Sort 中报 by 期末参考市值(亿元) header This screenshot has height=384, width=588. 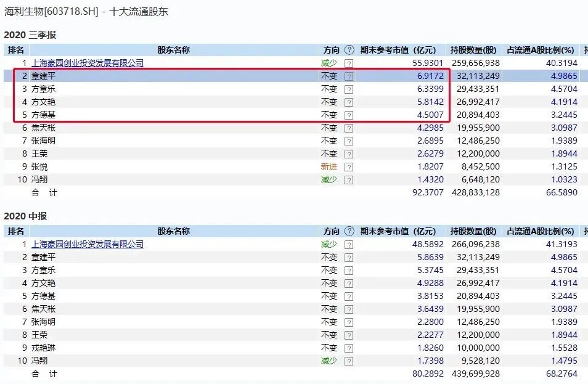pos(398,231)
